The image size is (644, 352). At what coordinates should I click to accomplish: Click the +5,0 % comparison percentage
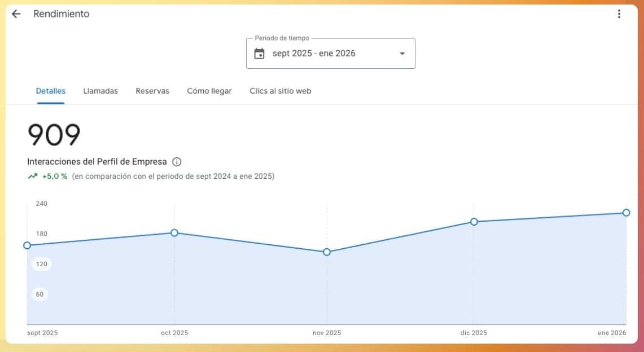point(55,176)
